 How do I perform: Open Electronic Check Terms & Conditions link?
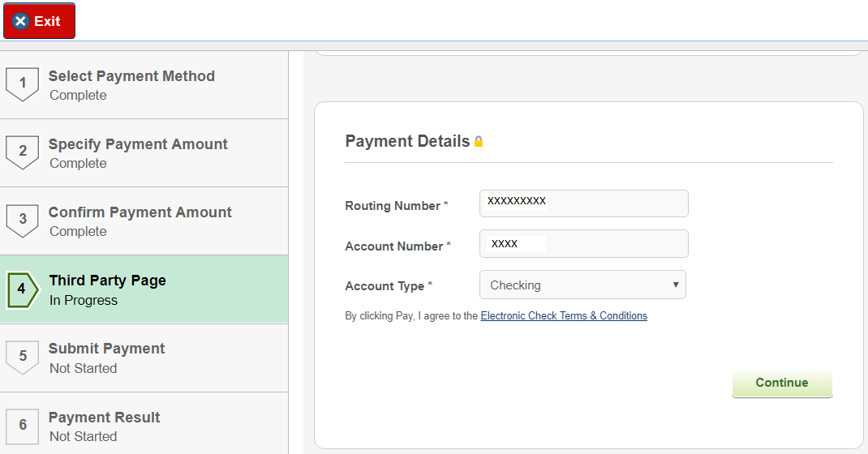564,316
